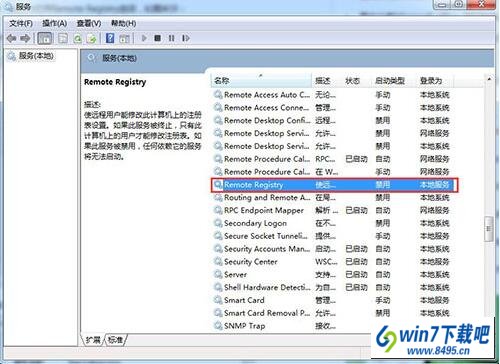Click gear icon of Routing and Remote A... service
Screen dimensions: 500x364
pos(218,198)
